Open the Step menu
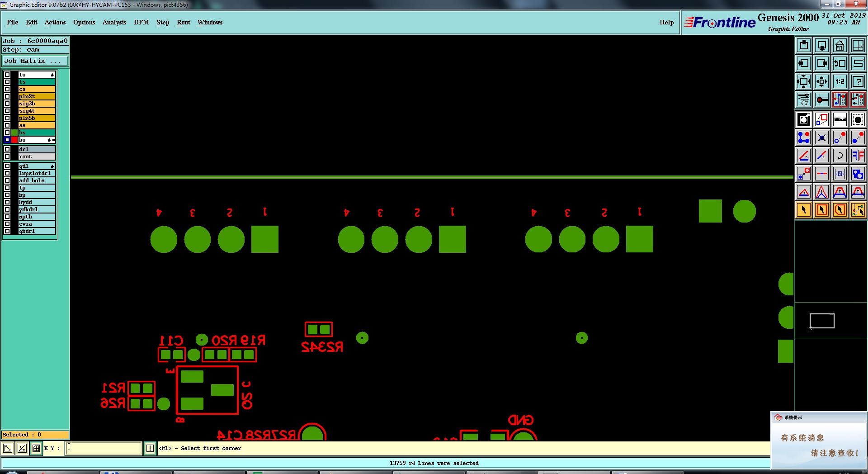Image resolution: width=868 pixels, height=474 pixels. [x=163, y=22]
